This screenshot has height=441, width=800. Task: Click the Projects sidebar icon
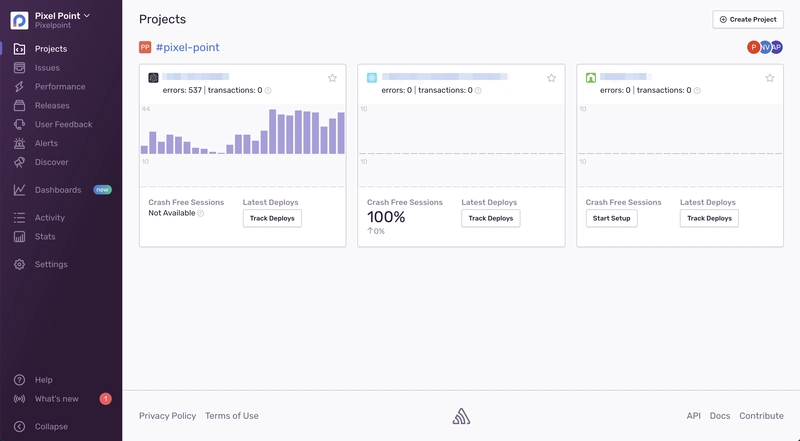[x=19, y=49]
